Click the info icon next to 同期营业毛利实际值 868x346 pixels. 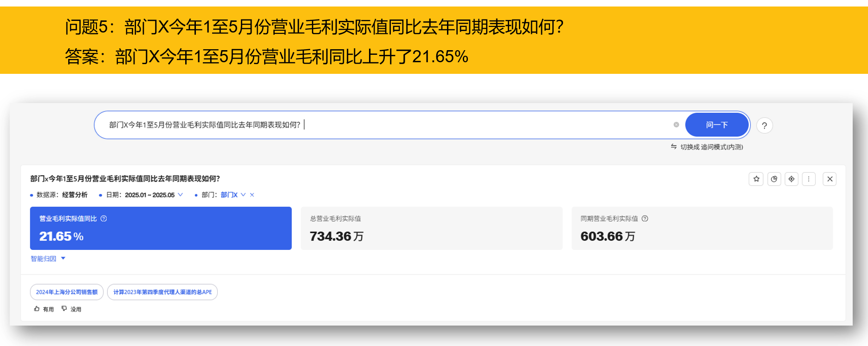coord(645,219)
